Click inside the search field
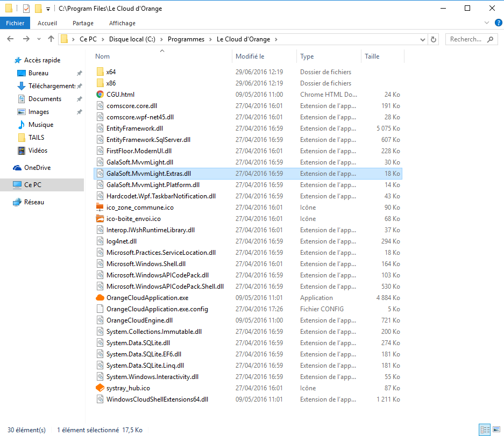This screenshot has width=504, height=436. tap(468, 39)
